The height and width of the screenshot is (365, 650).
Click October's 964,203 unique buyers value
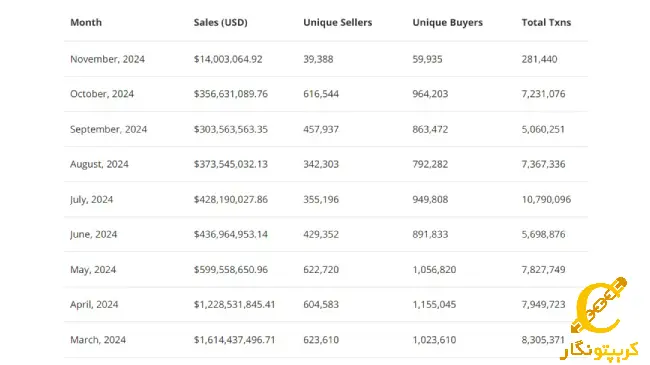coord(430,94)
